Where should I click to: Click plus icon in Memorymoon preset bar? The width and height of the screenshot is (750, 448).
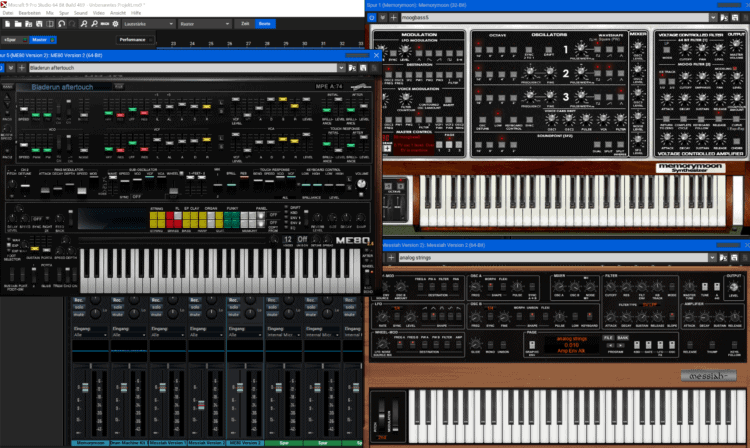[x=393, y=18]
